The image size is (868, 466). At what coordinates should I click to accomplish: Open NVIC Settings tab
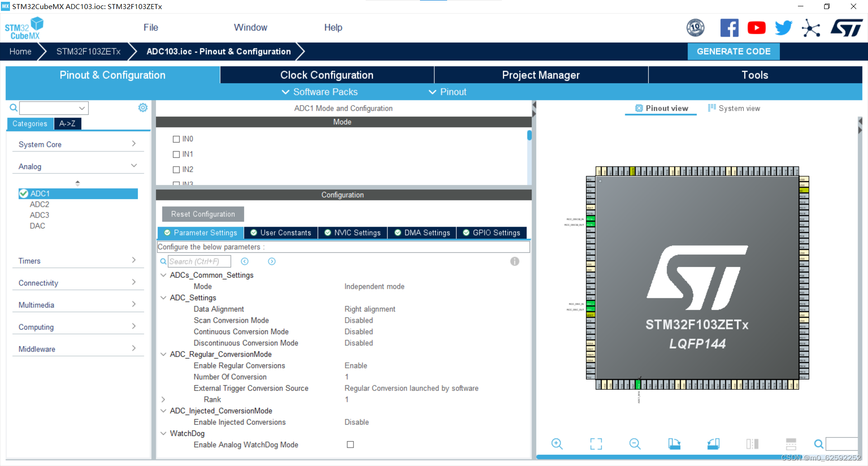click(x=353, y=233)
